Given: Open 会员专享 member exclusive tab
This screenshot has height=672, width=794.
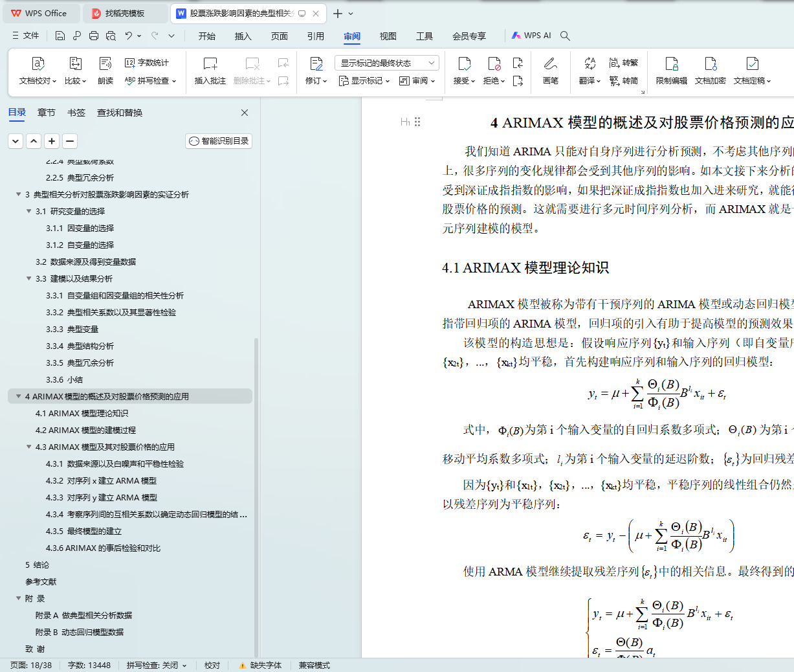Looking at the screenshot, I should (469, 36).
